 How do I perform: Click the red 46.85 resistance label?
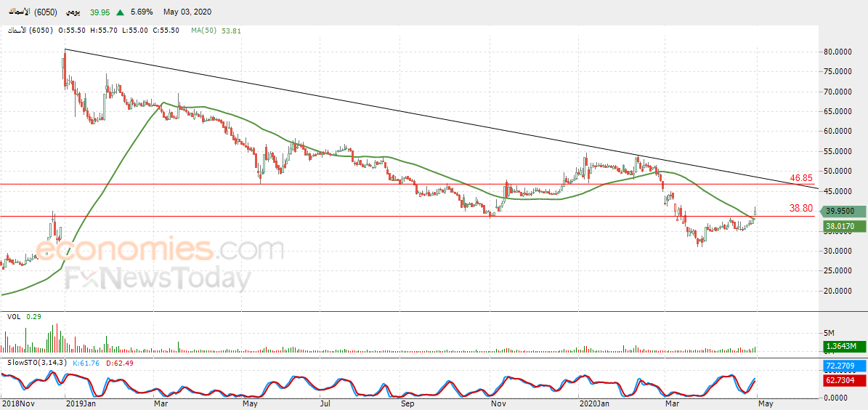(x=801, y=178)
